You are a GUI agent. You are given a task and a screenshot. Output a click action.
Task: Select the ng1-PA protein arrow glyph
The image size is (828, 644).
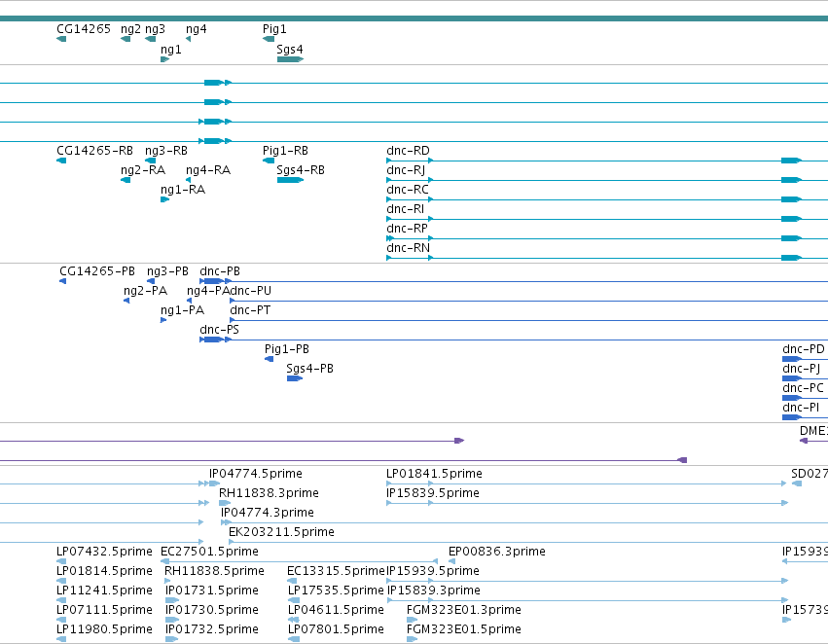pyautogui.click(x=163, y=320)
